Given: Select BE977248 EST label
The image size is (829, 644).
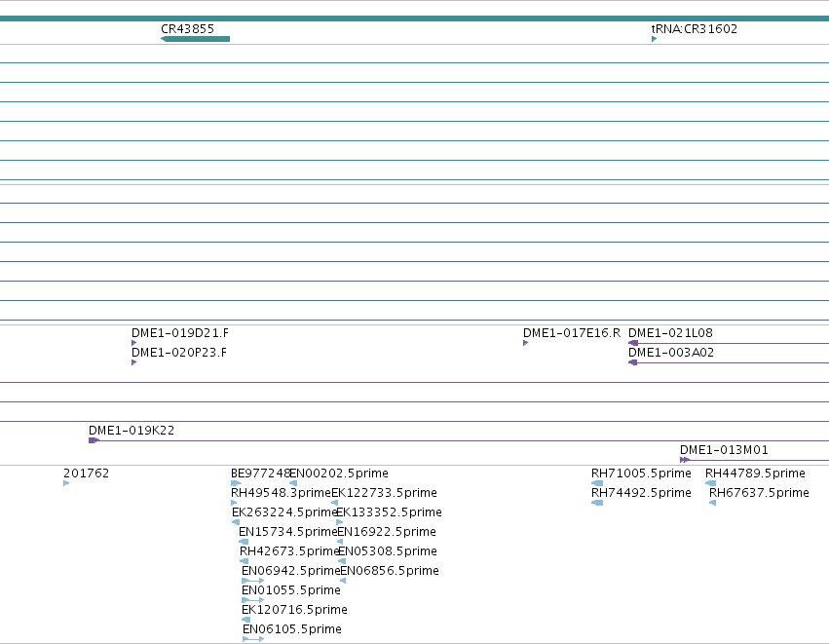Looking at the screenshot, I should point(261,473).
